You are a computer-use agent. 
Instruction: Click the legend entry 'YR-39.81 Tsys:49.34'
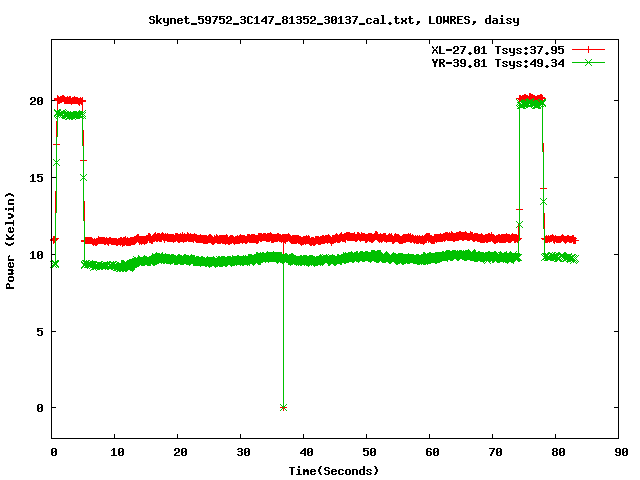tap(498, 63)
